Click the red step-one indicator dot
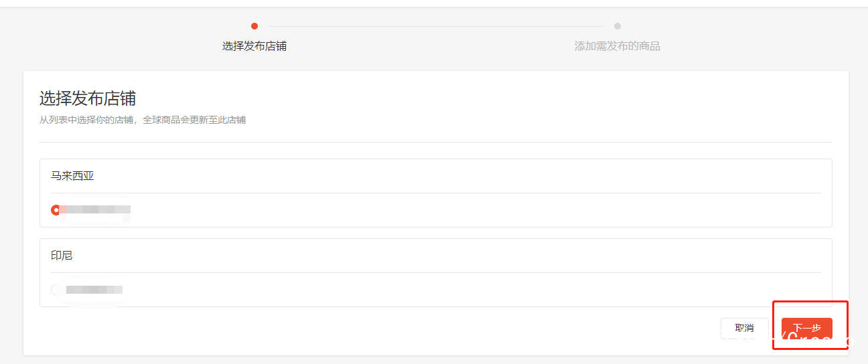Viewport: 868px width, 364px height. [255, 26]
